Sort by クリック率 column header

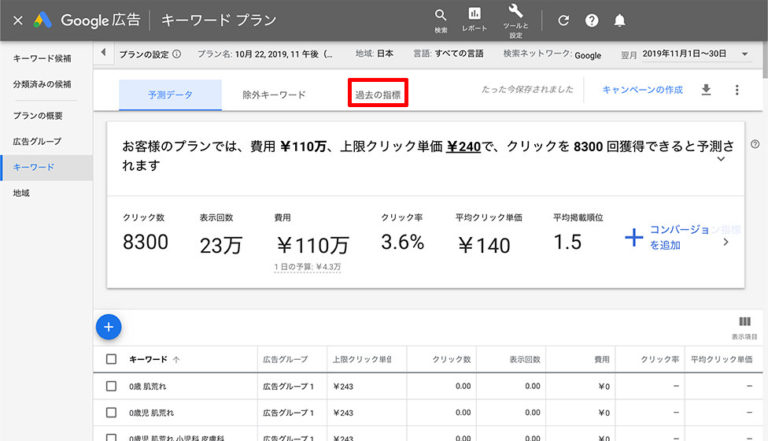click(x=660, y=359)
